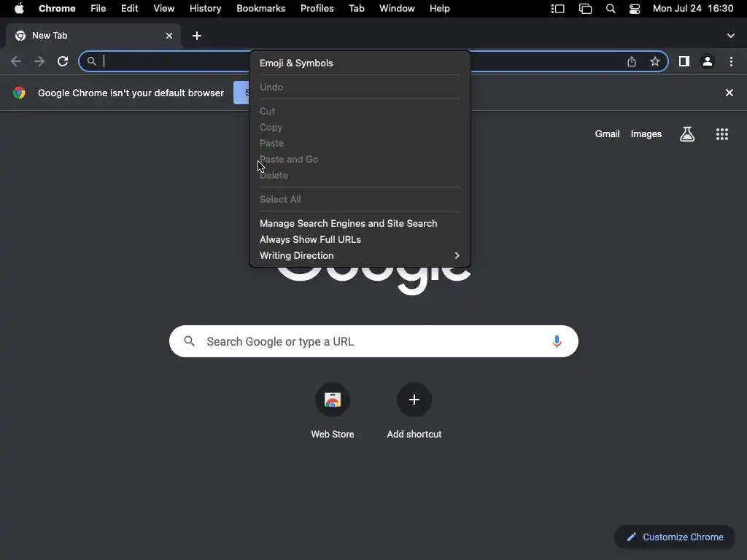Click the screen mirroring menu bar icon
The image size is (747, 560).
pos(585,9)
